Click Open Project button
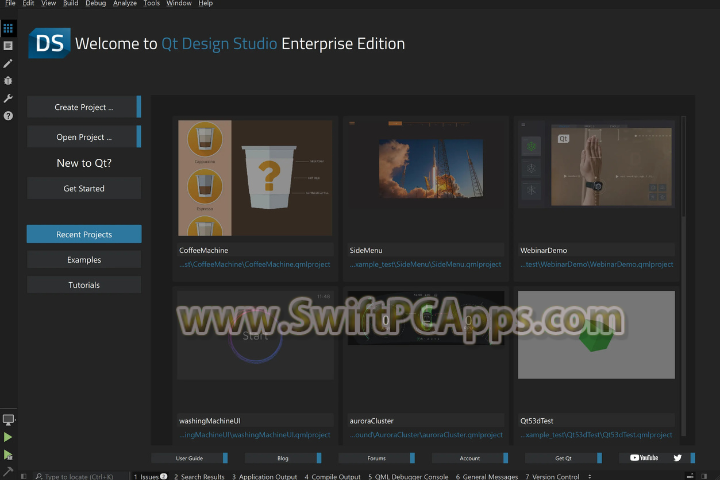This screenshot has height=480, width=720. pos(84,137)
